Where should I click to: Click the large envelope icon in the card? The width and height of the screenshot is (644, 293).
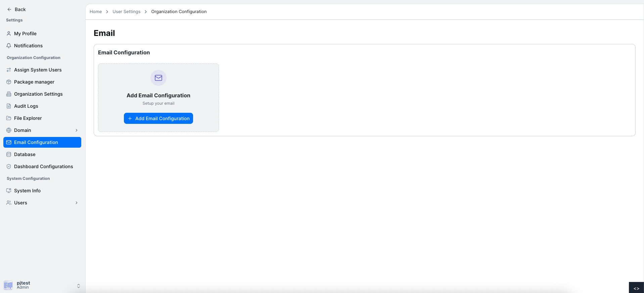158,78
